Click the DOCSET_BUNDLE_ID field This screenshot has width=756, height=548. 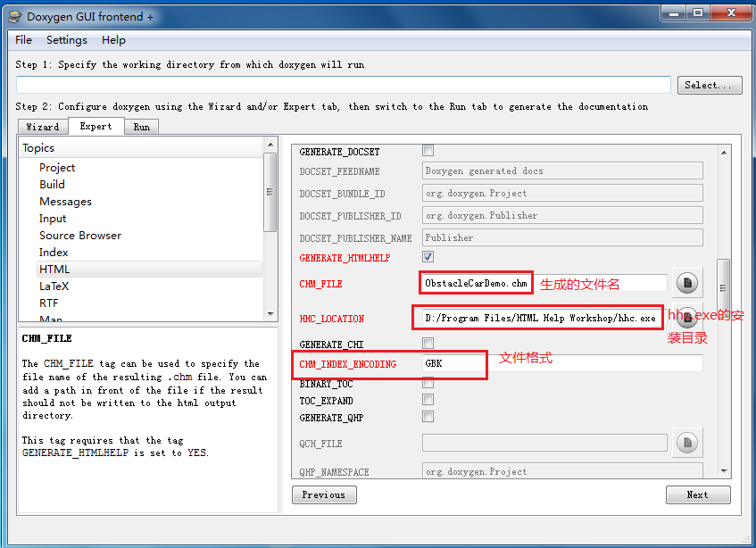click(562, 193)
